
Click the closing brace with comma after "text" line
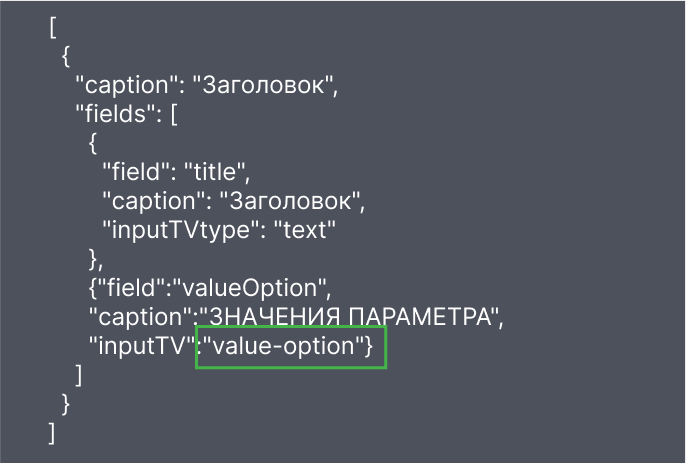[97, 260]
